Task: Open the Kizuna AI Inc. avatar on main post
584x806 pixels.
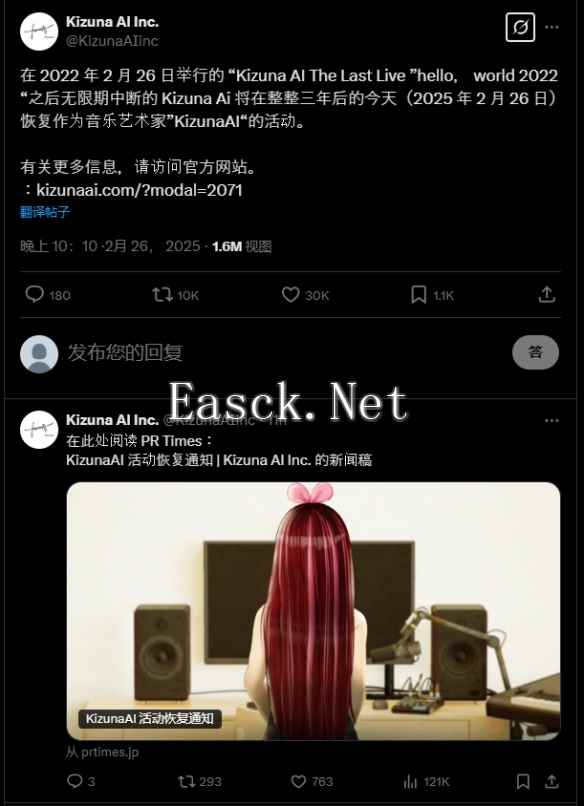Action: tap(39, 31)
